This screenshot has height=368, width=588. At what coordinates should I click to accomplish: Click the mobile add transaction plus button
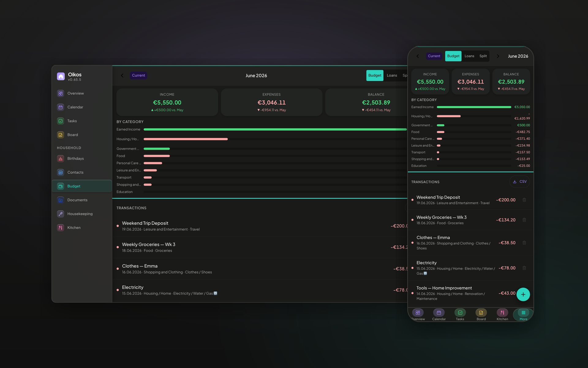(523, 294)
